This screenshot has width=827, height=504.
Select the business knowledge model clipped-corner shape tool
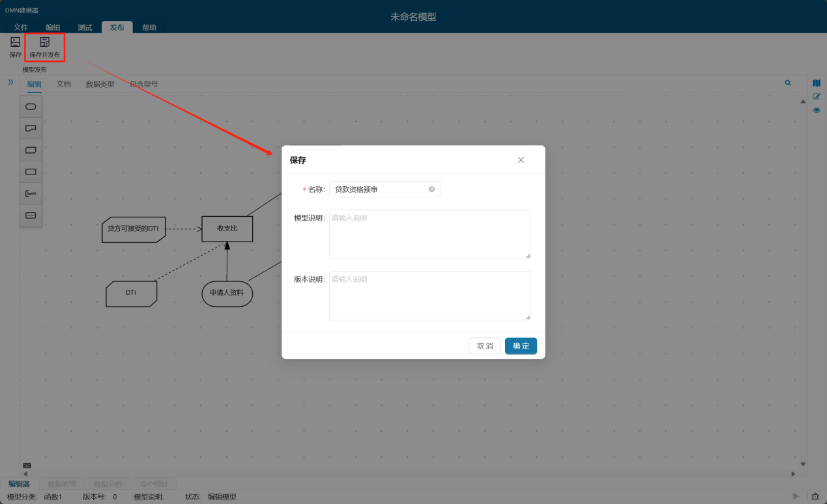pyautogui.click(x=31, y=150)
